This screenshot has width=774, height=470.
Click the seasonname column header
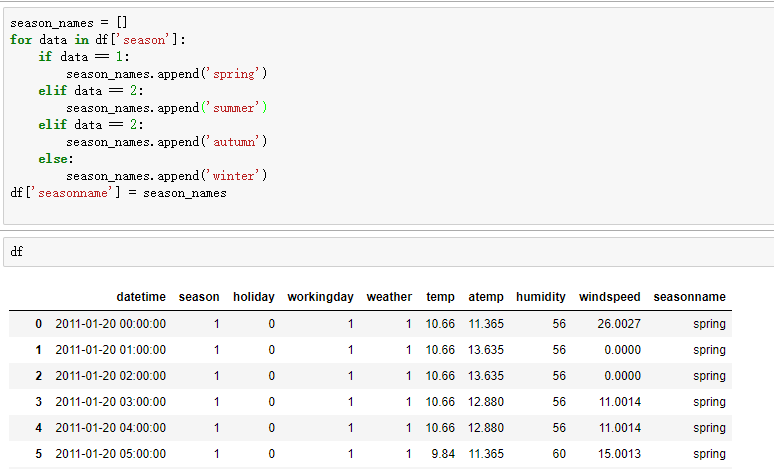(x=690, y=297)
